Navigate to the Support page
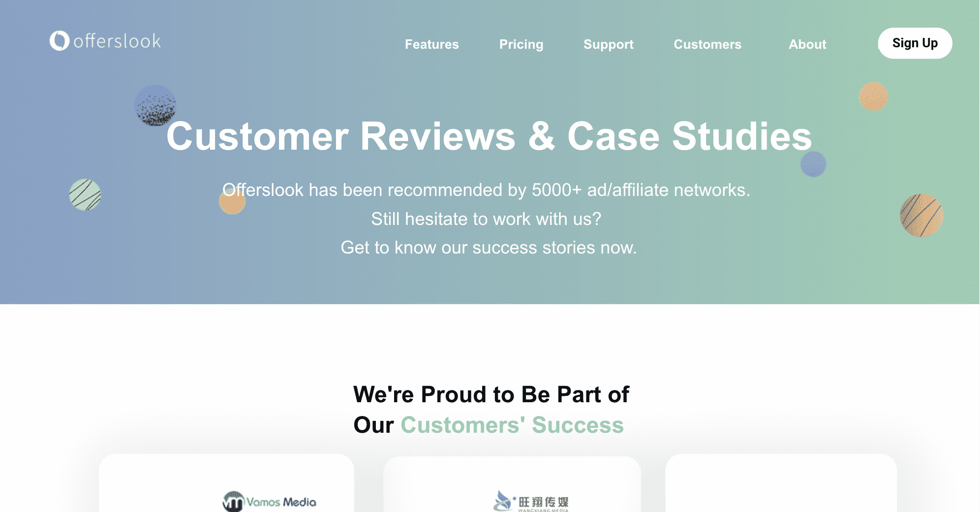 coord(609,44)
